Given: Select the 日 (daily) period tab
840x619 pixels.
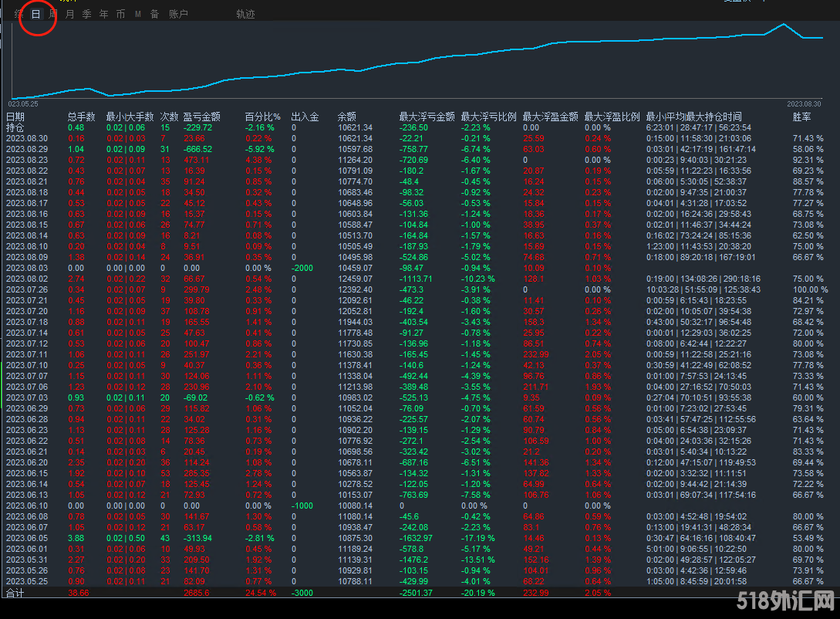Looking at the screenshot, I should pyautogui.click(x=36, y=14).
